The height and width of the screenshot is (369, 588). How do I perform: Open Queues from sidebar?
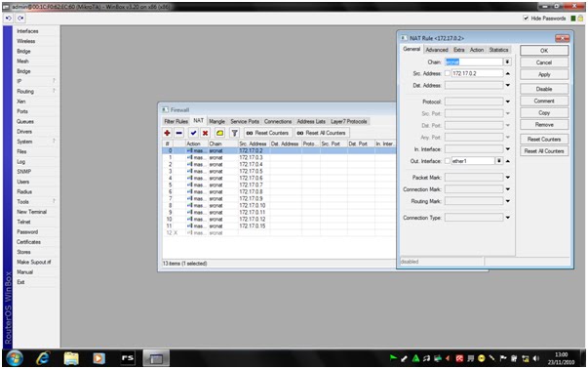pos(25,121)
